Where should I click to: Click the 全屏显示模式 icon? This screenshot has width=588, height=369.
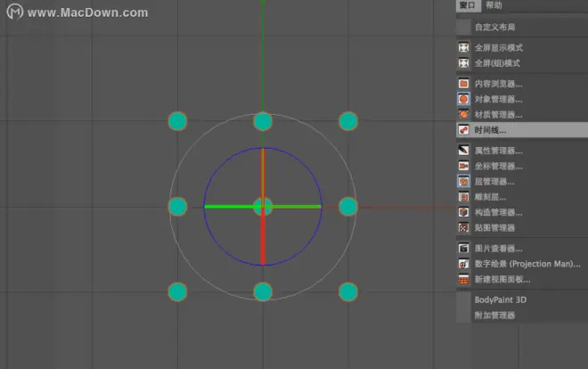tap(464, 47)
